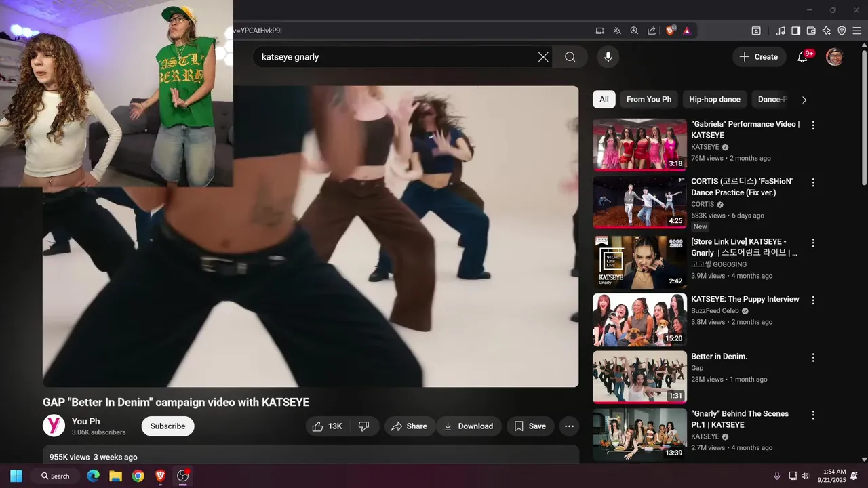Screen dimensions: 868x488
Task: Download the video
Action: tap(469, 426)
